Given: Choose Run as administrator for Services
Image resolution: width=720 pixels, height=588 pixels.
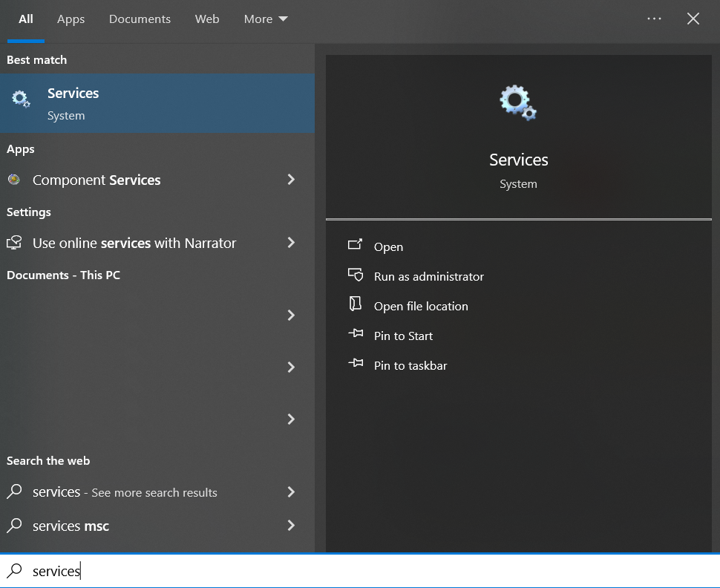Looking at the screenshot, I should [x=429, y=276].
